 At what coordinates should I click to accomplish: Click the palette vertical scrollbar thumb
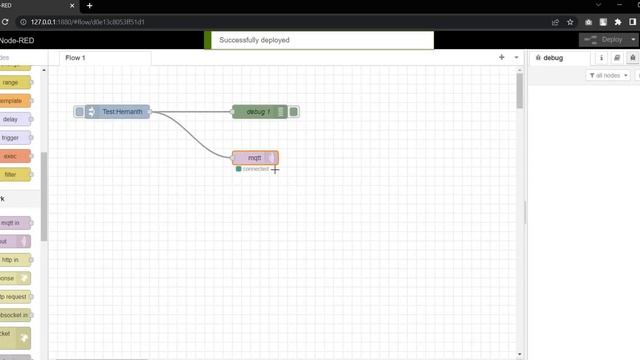click(44, 196)
